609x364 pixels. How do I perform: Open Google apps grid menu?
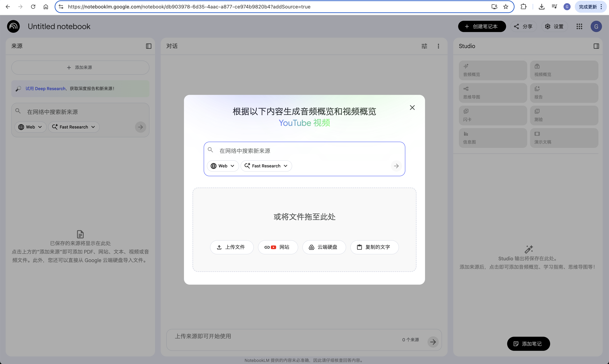coord(579,27)
